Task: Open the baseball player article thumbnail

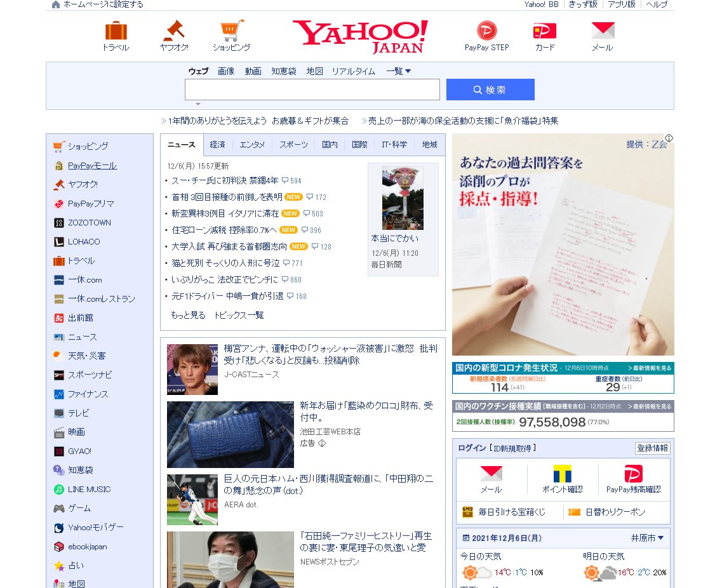Action: (192, 500)
